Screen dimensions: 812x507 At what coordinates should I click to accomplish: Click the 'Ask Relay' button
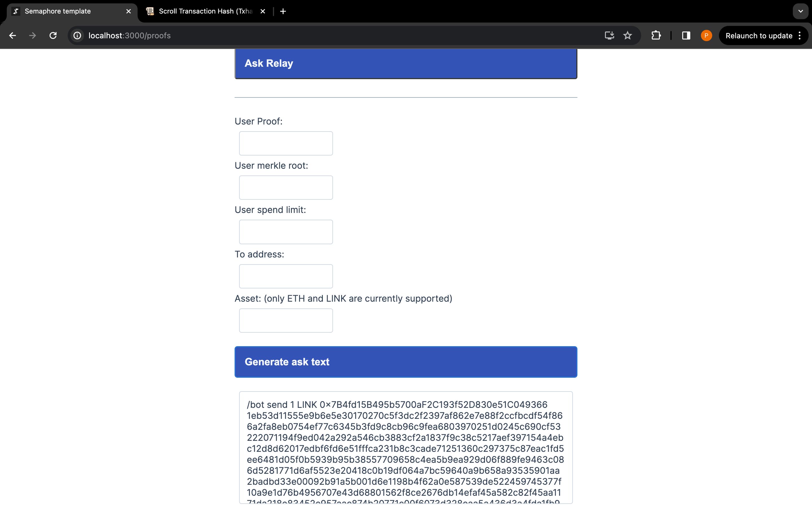[x=406, y=63]
